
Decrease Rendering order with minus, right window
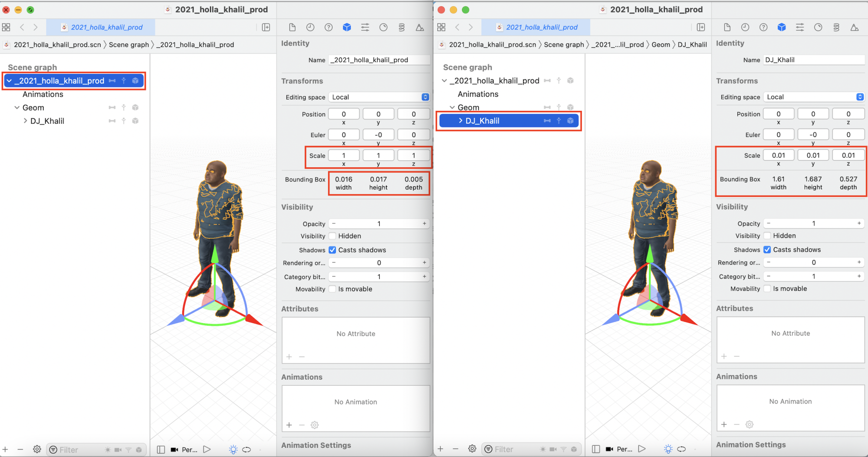coord(769,262)
